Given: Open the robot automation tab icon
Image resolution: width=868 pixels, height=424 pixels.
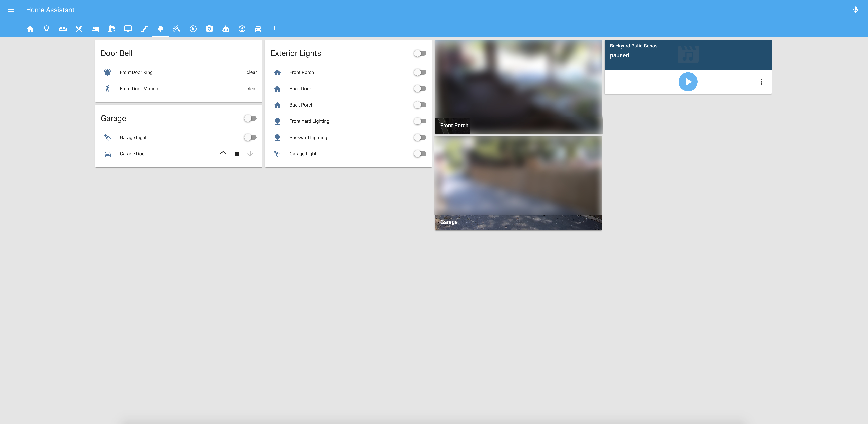Looking at the screenshot, I should click(x=225, y=29).
